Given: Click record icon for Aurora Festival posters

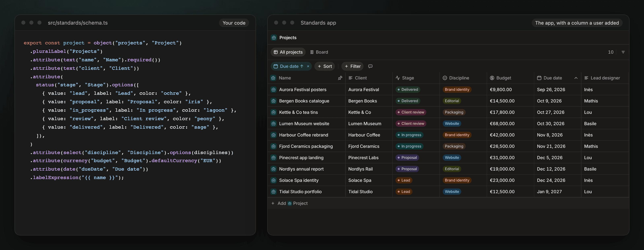Looking at the screenshot, I should [273, 90].
